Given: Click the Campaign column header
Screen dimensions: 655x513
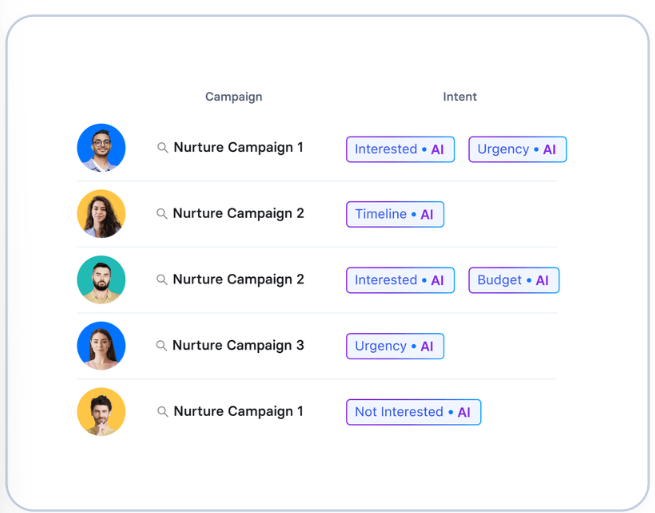Looking at the screenshot, I should [x=233, y=97].
